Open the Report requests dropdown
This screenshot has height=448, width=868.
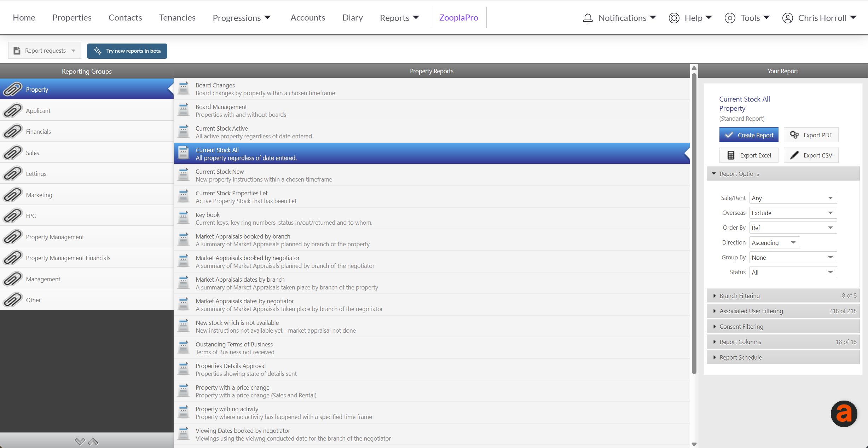[x=45, y=51]
